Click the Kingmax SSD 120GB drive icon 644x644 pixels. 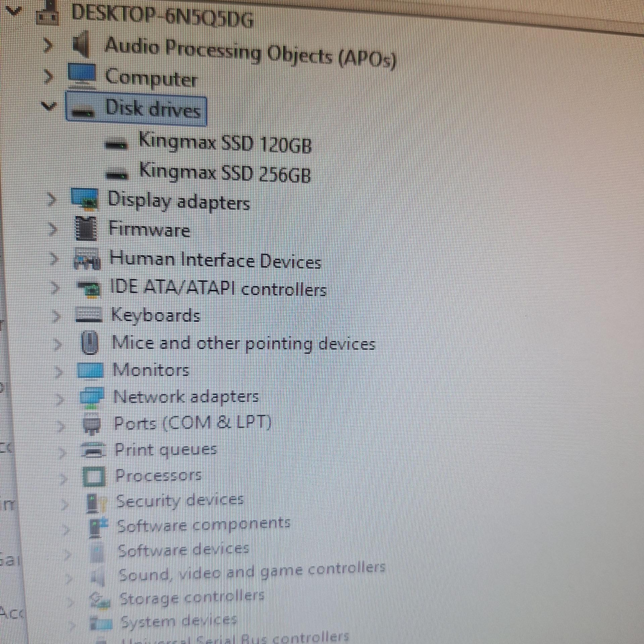click(x=116, y=145)
